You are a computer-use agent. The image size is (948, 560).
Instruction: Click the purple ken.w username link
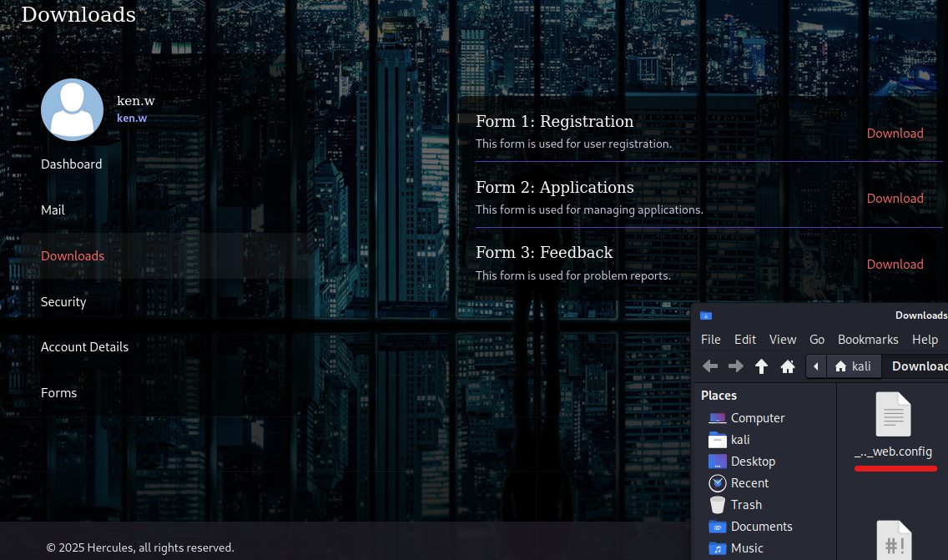132,118
